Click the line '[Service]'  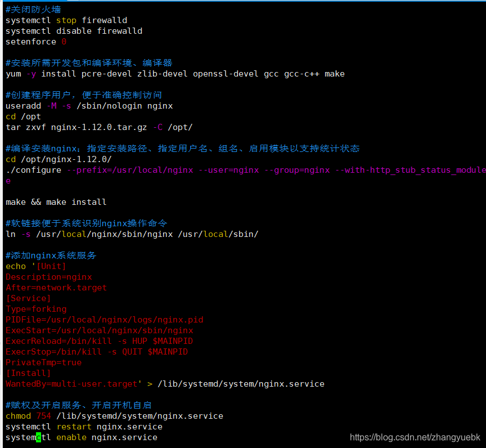coord(28,298)
